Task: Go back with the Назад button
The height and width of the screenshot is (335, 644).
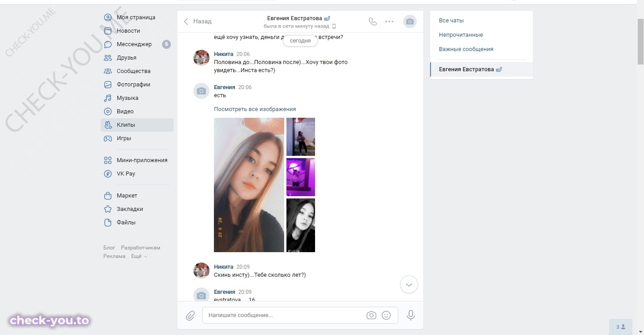Action: pos(197,21)
